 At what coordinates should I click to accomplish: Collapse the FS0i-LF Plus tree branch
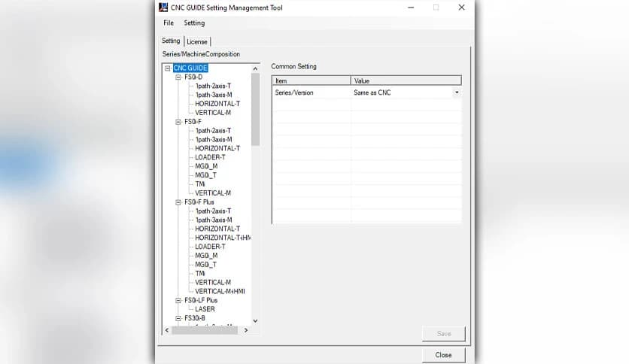[178, 300]
